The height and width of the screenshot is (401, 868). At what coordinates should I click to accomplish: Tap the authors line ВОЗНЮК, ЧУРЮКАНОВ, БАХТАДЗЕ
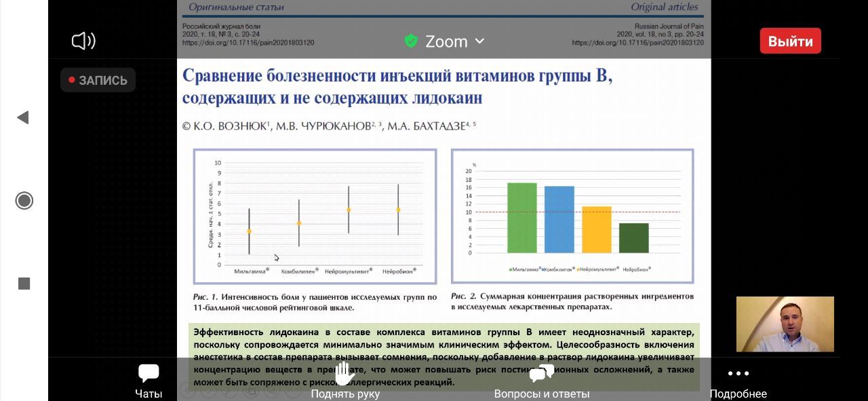coord(329,126)
